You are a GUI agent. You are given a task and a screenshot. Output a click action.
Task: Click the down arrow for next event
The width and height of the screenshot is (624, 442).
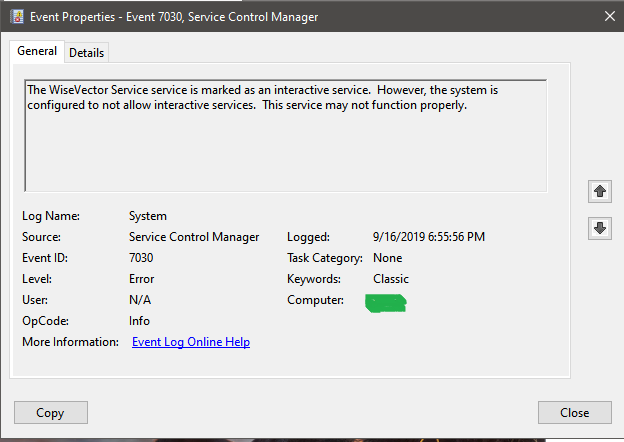pos(600,228)
